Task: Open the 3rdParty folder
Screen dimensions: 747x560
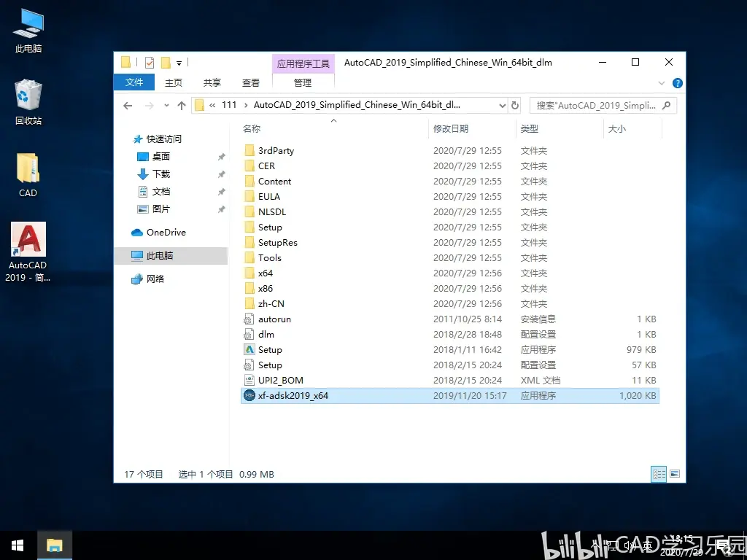Action: pos(276,150)
